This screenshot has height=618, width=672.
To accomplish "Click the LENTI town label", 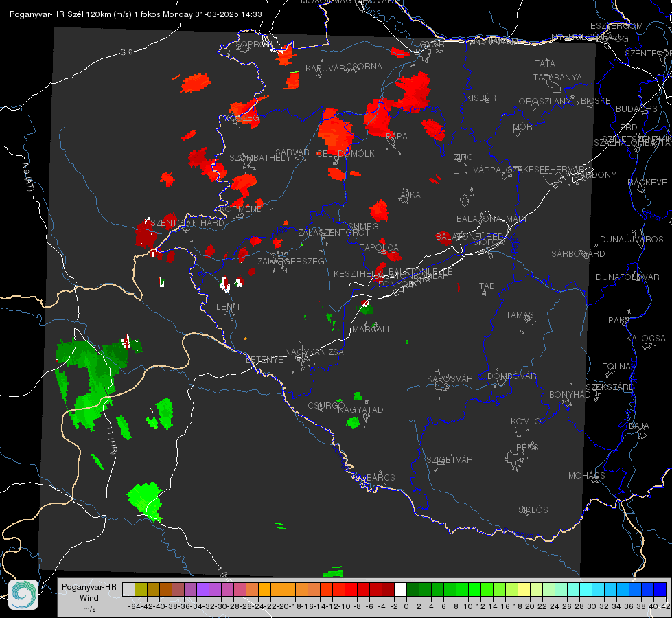I will [228, 307].
